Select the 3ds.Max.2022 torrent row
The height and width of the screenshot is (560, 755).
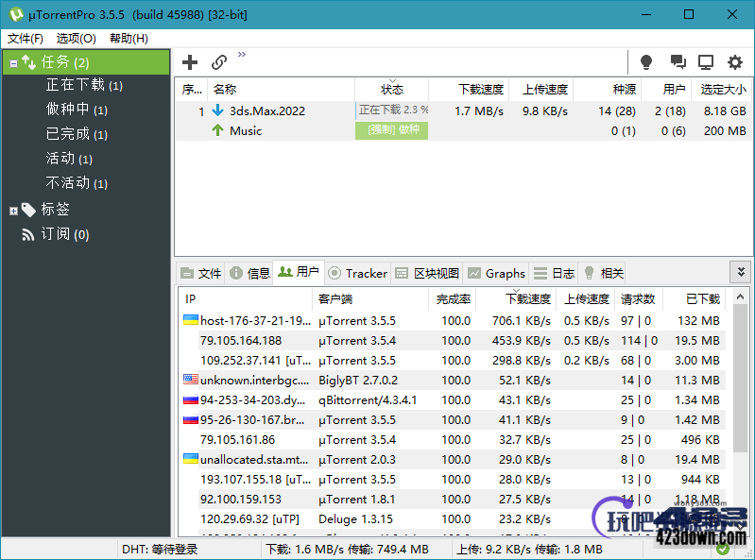tap(464, 111)
